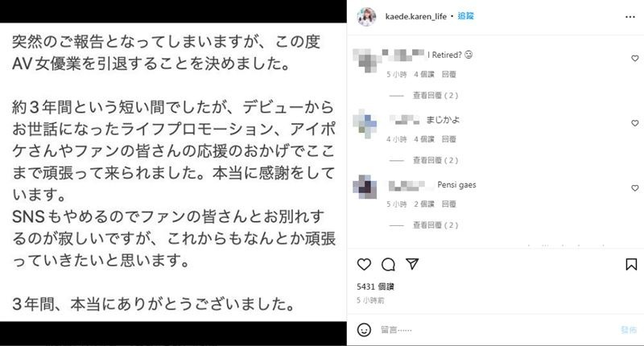Like the 'まじかよ' comment heart
This screenshot has width=644, height=346.
point(635,123)
